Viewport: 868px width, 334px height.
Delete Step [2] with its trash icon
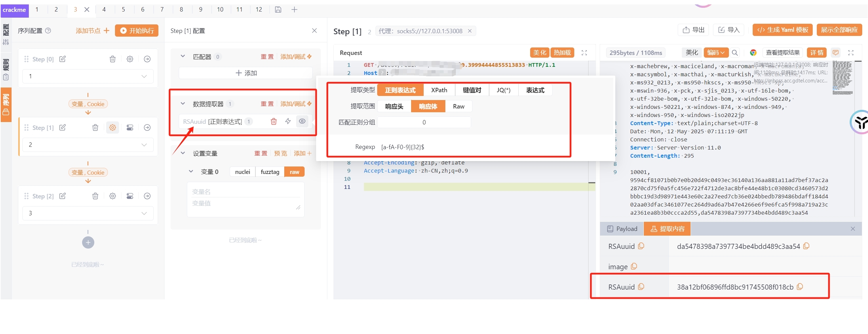point(95,196)
